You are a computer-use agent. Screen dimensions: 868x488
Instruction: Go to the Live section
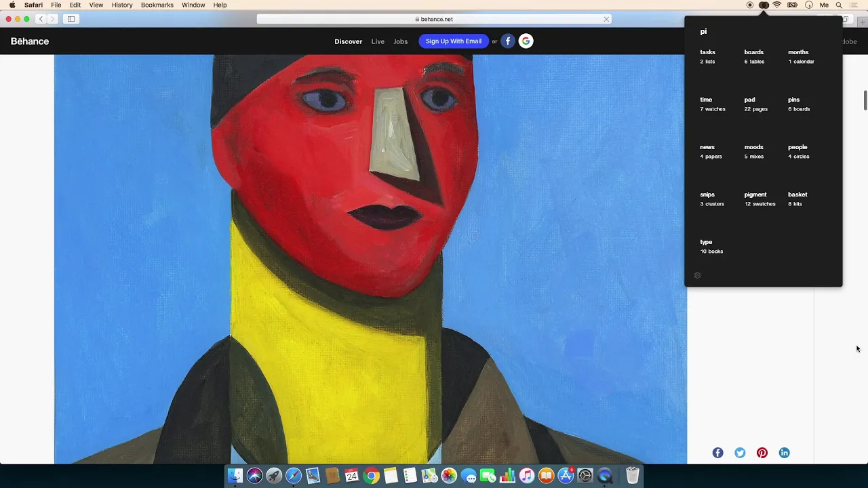point(378,41)
